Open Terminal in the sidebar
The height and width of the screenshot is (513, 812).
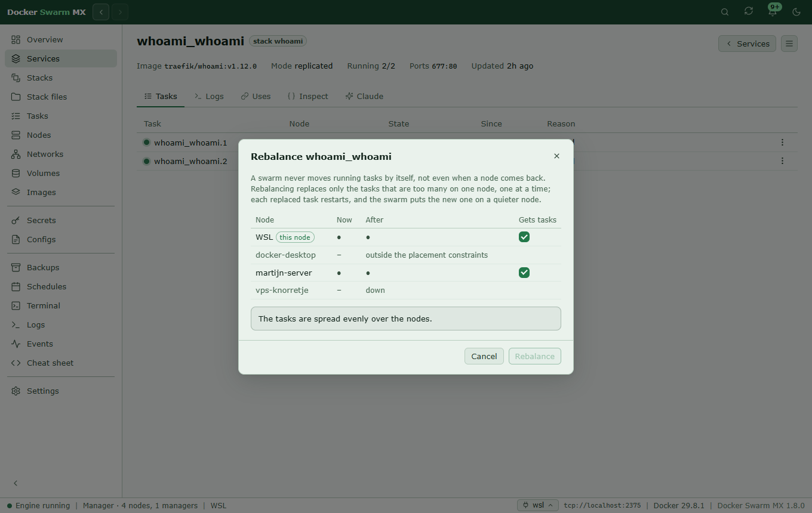pyautogui.click(x=61, y=305)
